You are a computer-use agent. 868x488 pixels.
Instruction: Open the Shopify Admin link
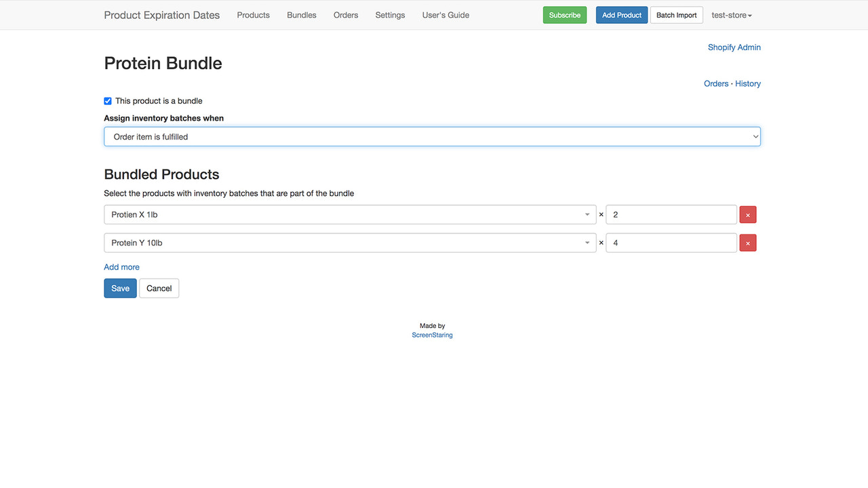(734, 47)
